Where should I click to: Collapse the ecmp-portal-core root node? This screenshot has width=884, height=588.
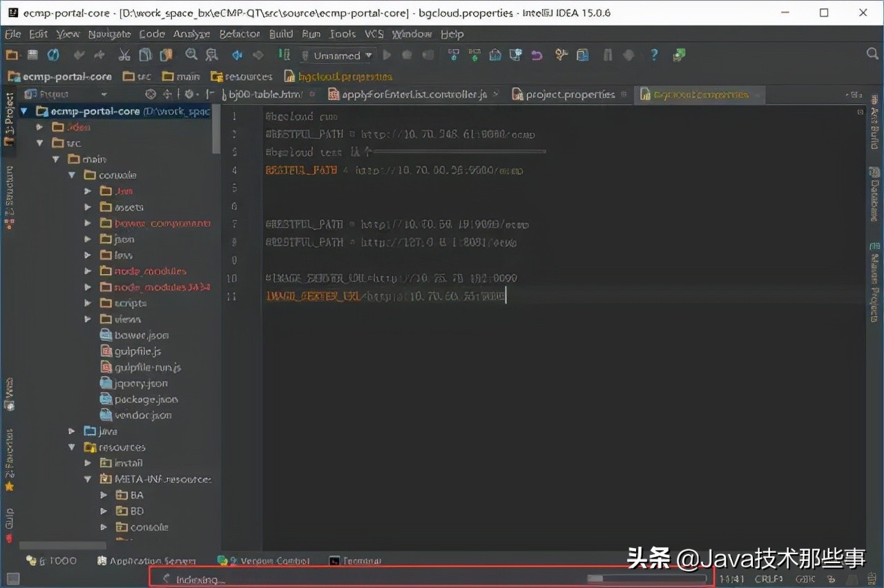pyautogui.click(x=24, y=111)
